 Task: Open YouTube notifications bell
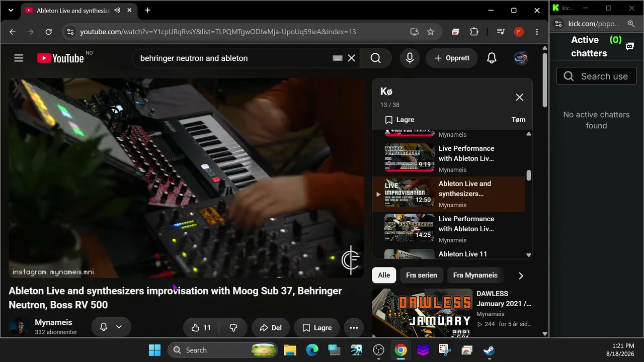492,58
